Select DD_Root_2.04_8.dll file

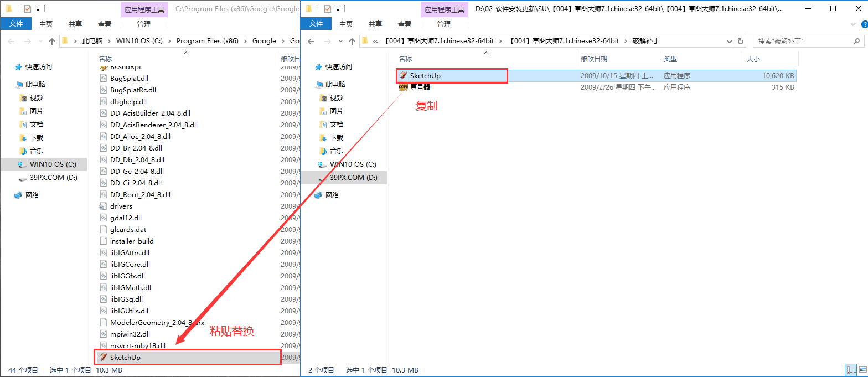point(140,194)
